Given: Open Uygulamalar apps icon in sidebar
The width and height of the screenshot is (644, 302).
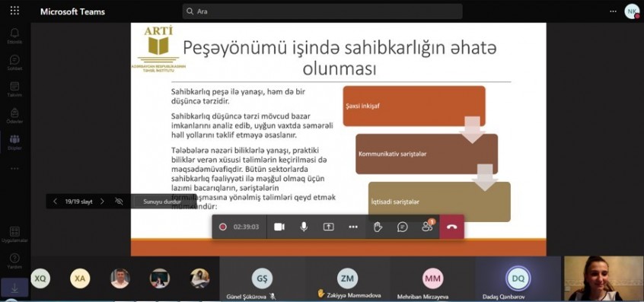Looking at the screenshot, I should pyautogui.click(x=14, y=234).
